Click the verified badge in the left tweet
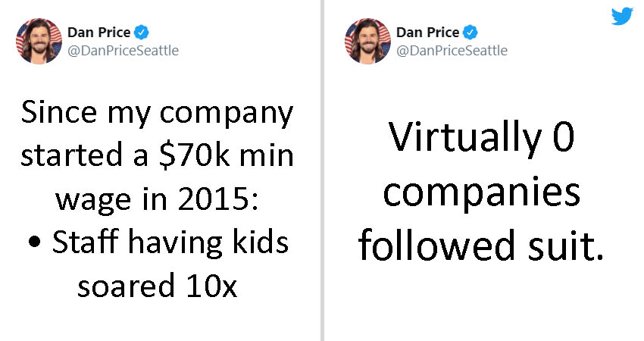 [142, 32]
